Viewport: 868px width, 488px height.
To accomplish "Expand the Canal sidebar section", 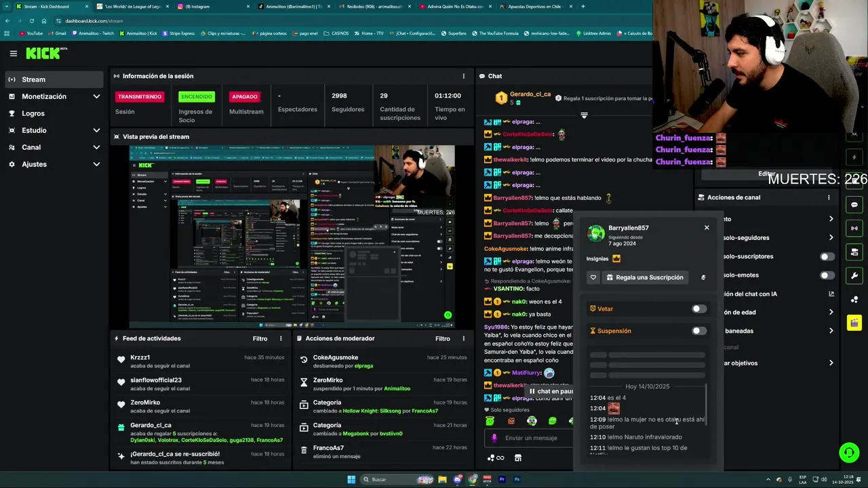I will coord(54,147).
